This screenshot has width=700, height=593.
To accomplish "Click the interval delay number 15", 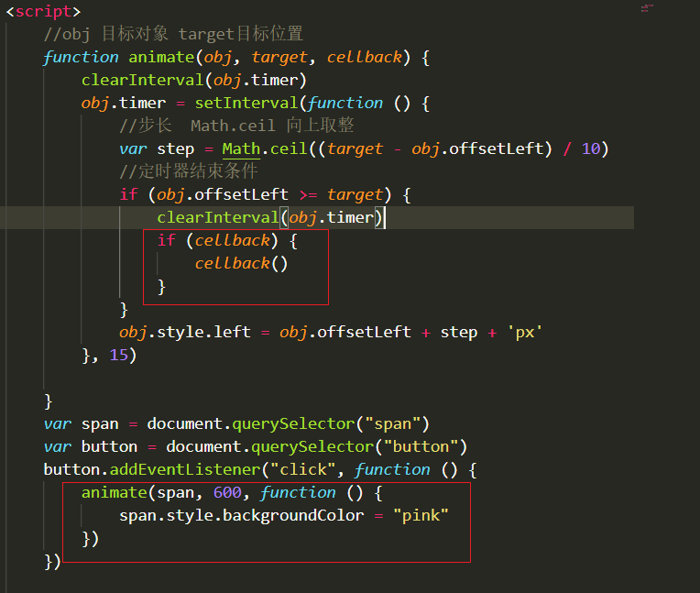I will coord(119,355).
